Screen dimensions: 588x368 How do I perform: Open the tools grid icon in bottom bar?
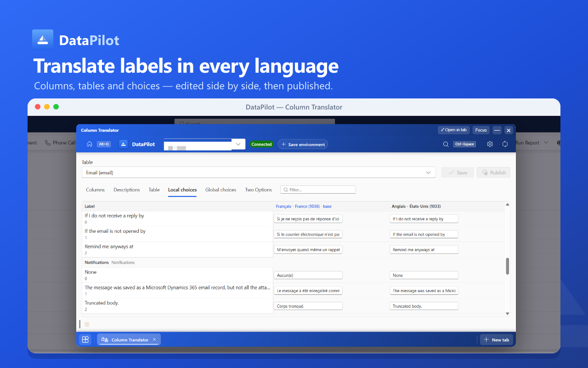tap(85, 339)
